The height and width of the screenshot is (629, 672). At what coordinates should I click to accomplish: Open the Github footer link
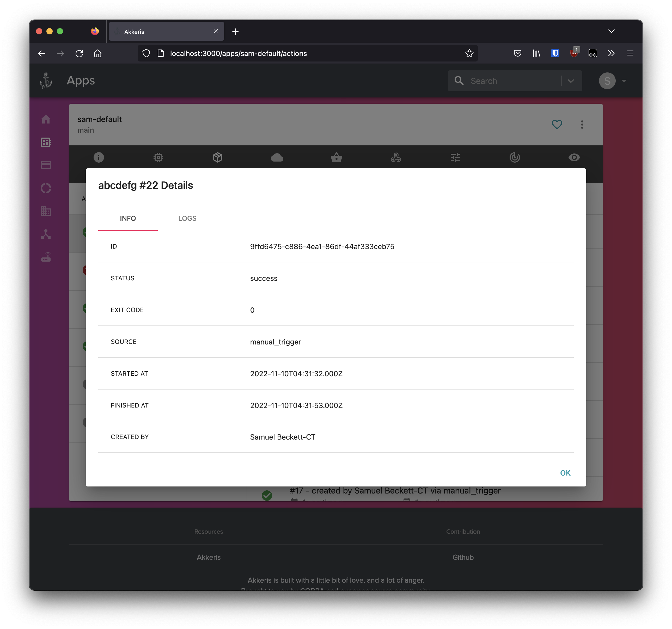[463, 557]
